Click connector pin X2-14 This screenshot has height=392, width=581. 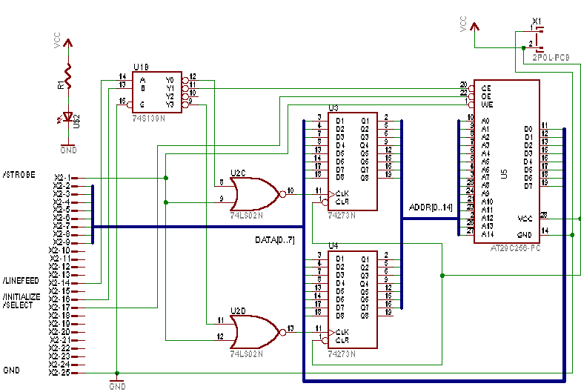pos(67,283)
